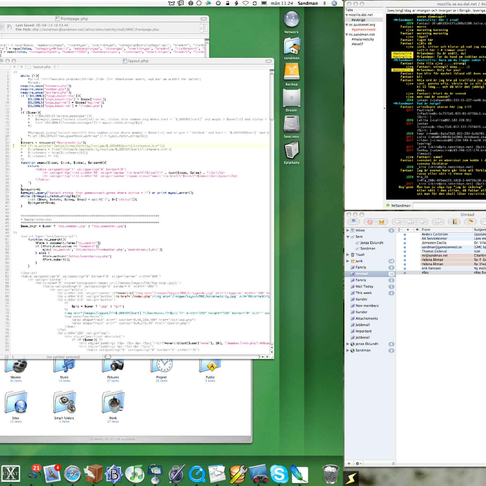Collapse the Sent mailbox in Mail

pyautogui.click(x=348, y=237)
